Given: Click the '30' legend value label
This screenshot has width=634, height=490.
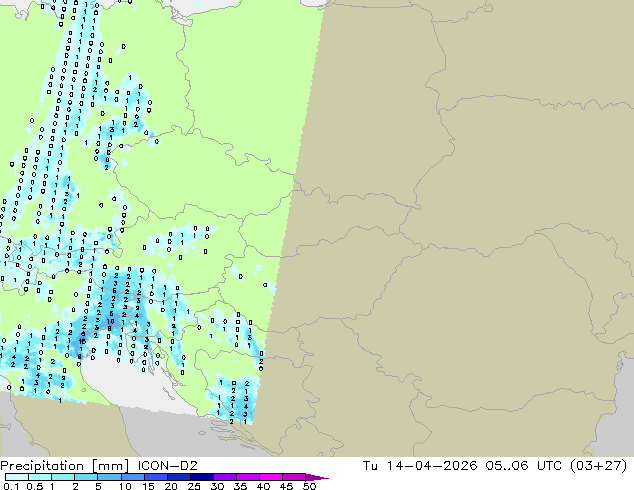Looking at the screenshot, I should pos(217,486).
